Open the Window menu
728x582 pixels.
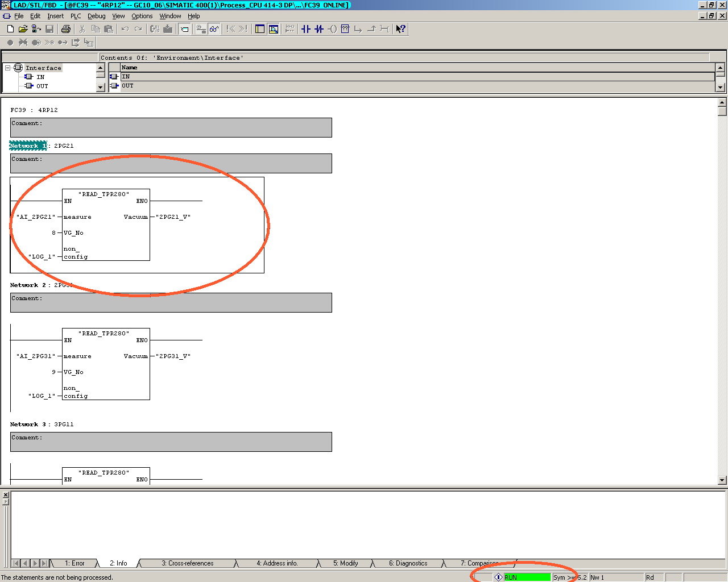pos(170,16)
